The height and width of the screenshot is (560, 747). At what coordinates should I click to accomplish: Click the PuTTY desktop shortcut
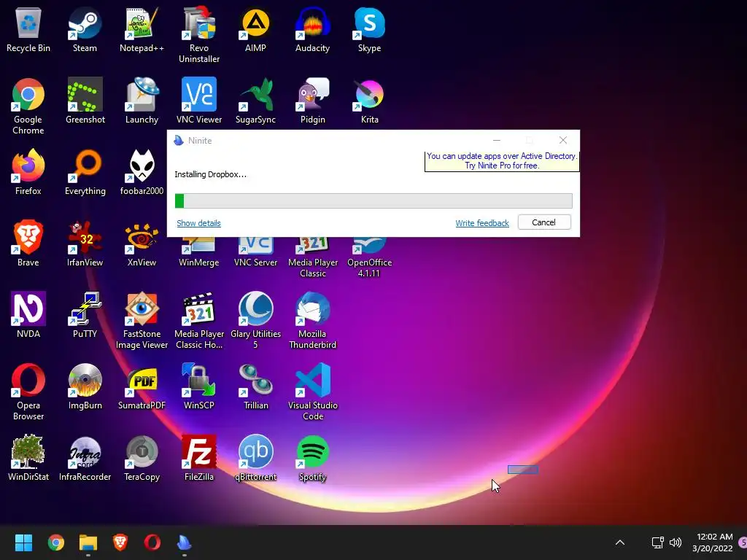(x=85, y=315)
